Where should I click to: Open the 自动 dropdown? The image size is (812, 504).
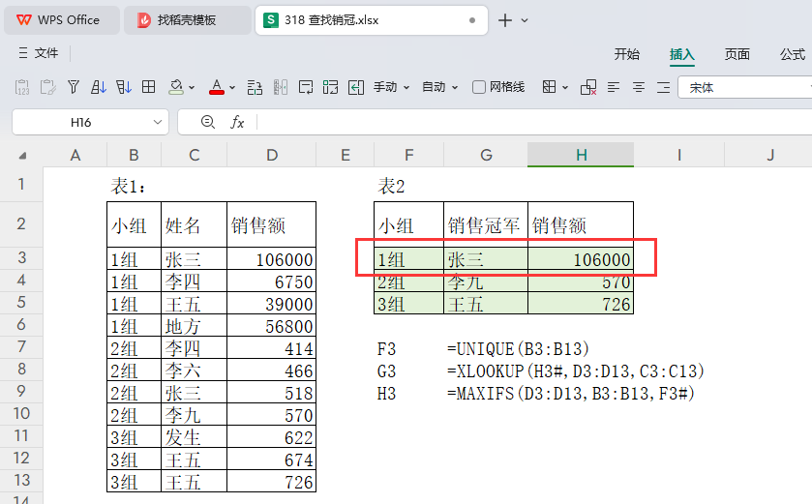(439, 87)
